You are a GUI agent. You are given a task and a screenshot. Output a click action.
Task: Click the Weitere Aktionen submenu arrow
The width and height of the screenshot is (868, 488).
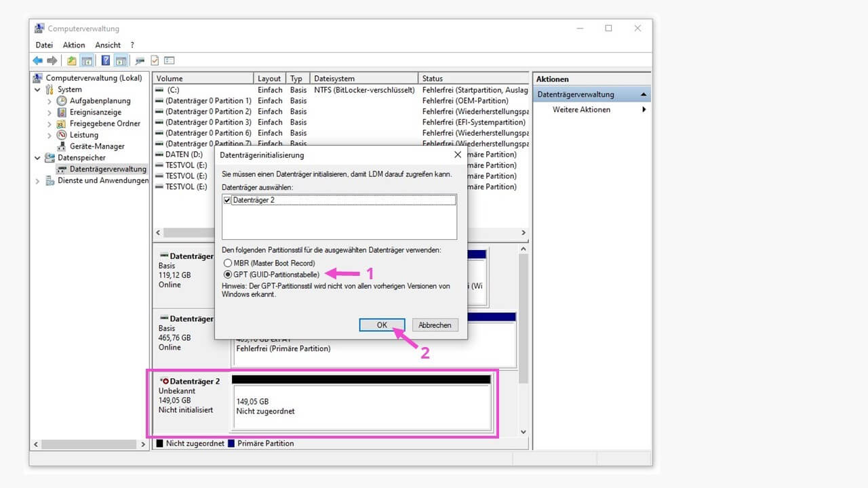(644, 110)
